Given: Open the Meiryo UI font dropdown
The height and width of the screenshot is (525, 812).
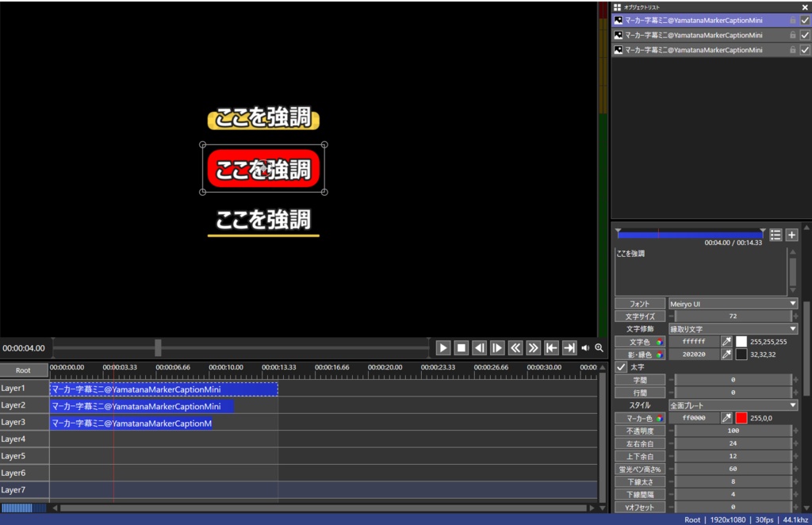Looking at the screenshot, I should tap(733, 304).
